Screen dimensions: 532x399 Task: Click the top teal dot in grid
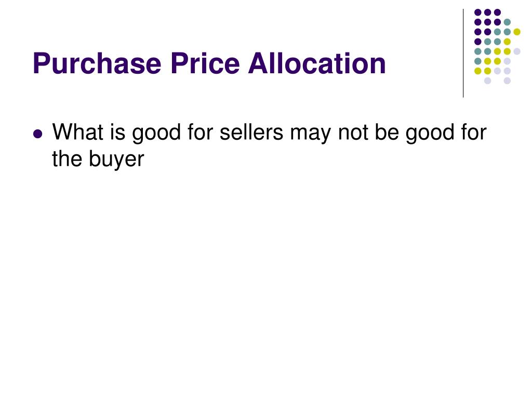[507, 22]
